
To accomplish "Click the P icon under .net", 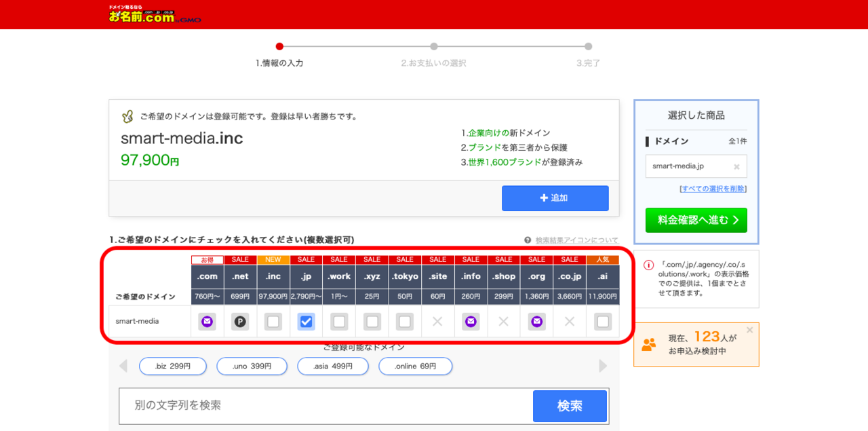I will point(240,322).
